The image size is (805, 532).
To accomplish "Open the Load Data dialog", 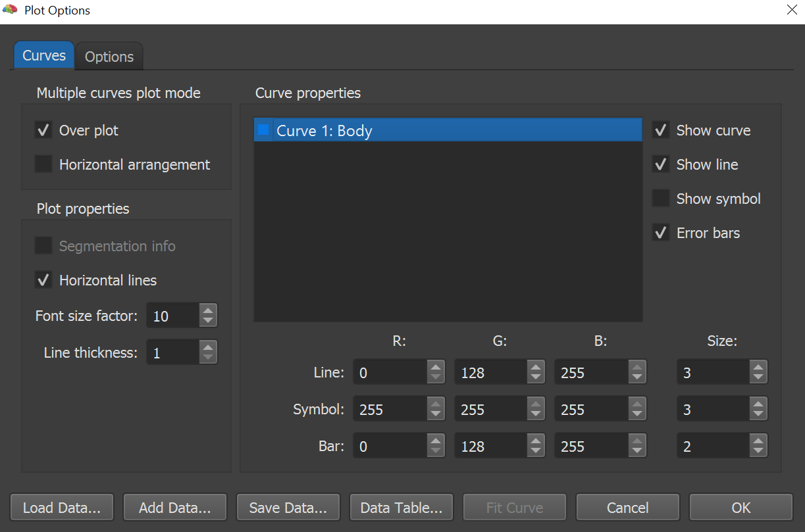I will pos(62,508).
